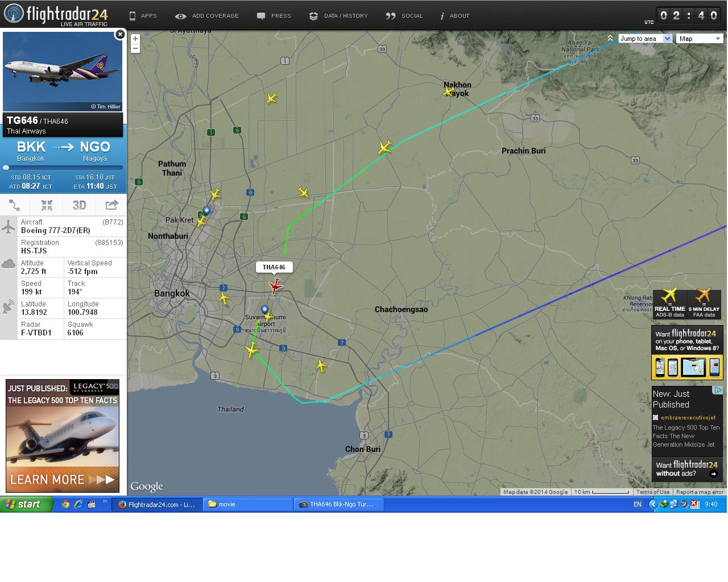This screenshot has height=582, width=728.
Task: Click the blue Suvarnabhumi Airport pin
Action: click(264, 310)
